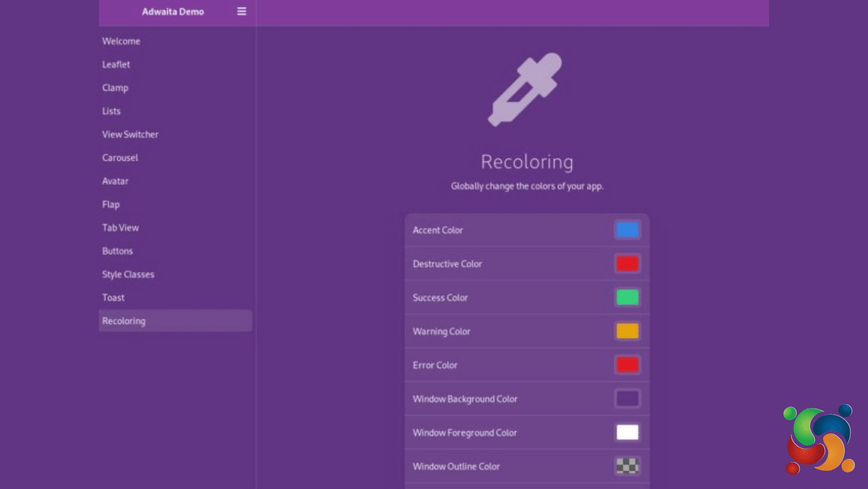868x489 pixels.
Task: Open the green Success Color swatch
Action: click(x=627, y=297)
